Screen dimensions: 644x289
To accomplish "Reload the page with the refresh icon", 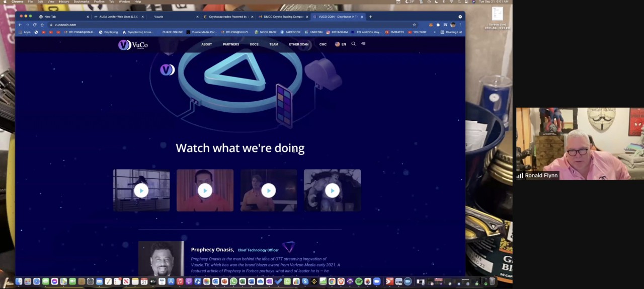I will click(x=35, y=25).
